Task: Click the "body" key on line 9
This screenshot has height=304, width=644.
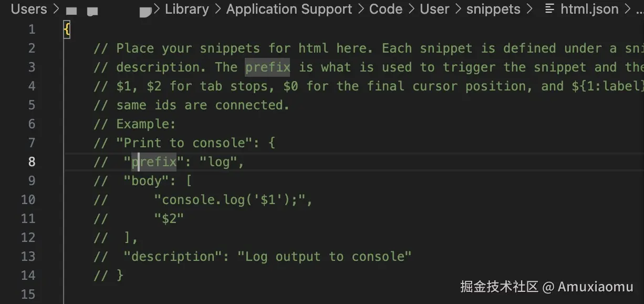Action: (147, 180)
